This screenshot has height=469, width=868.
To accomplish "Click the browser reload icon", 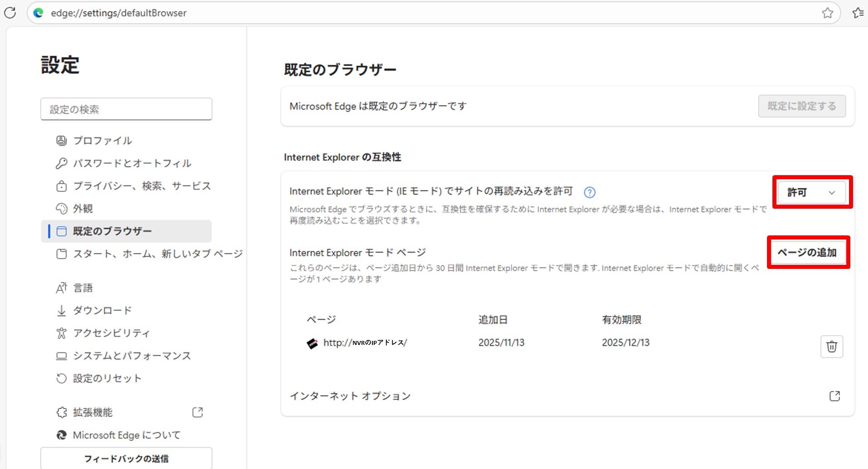I will (10, 13).
